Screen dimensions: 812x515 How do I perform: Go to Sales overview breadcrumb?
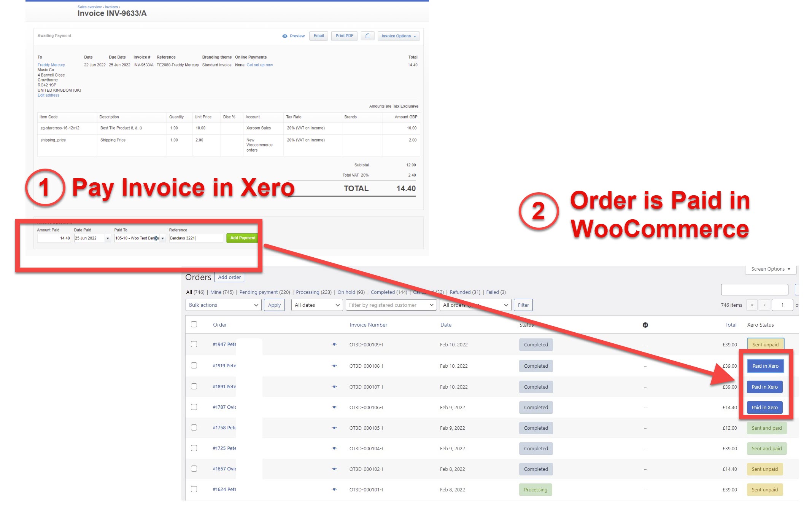tap(89, 7)
